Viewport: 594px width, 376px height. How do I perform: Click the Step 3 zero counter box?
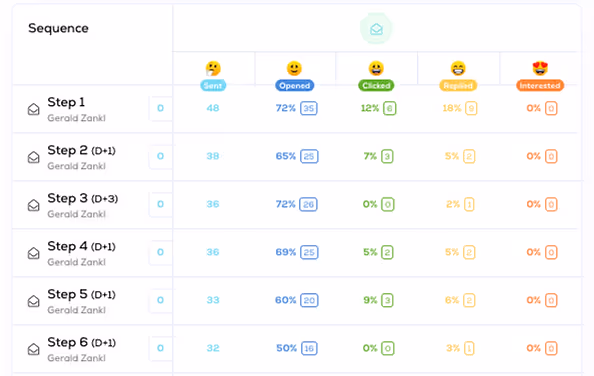pyautogui.click(x=161, y=204)
